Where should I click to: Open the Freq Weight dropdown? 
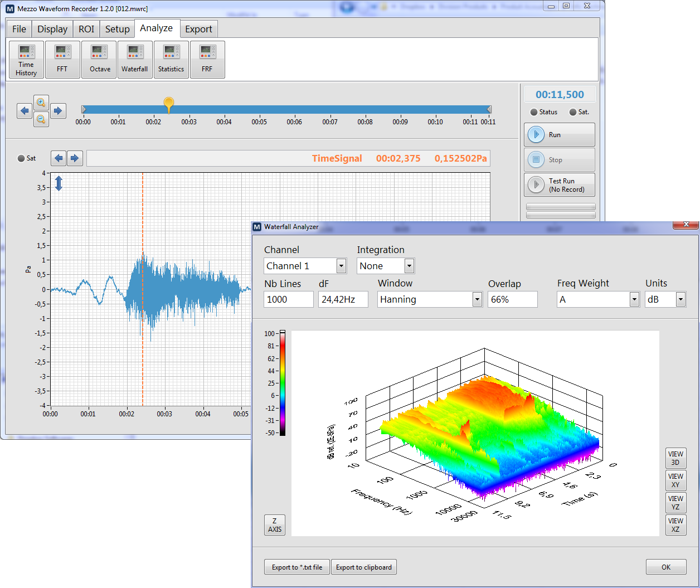pos(634,300)
